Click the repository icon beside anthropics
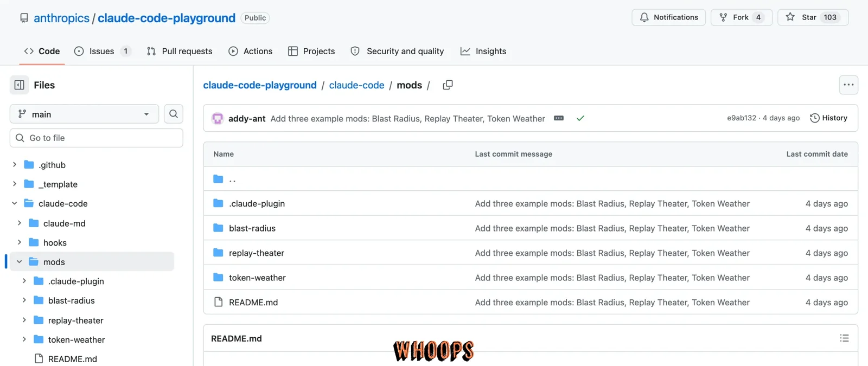868x366 pixels. pos(24,18)
